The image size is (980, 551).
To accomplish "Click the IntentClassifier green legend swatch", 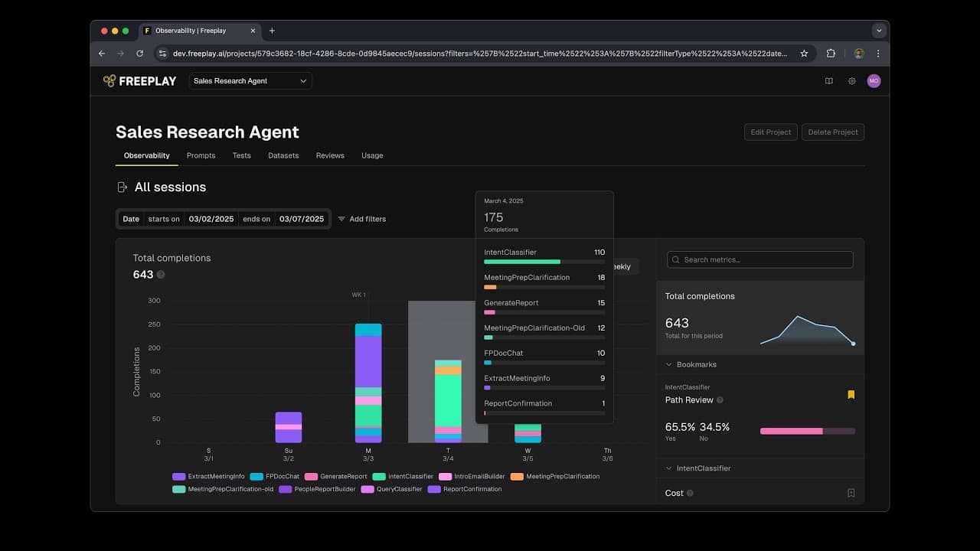I will point(378,476).
